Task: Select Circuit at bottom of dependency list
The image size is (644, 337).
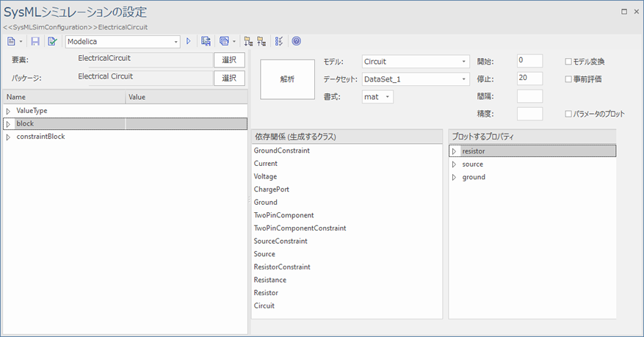Action: click(x=264, y=306)
